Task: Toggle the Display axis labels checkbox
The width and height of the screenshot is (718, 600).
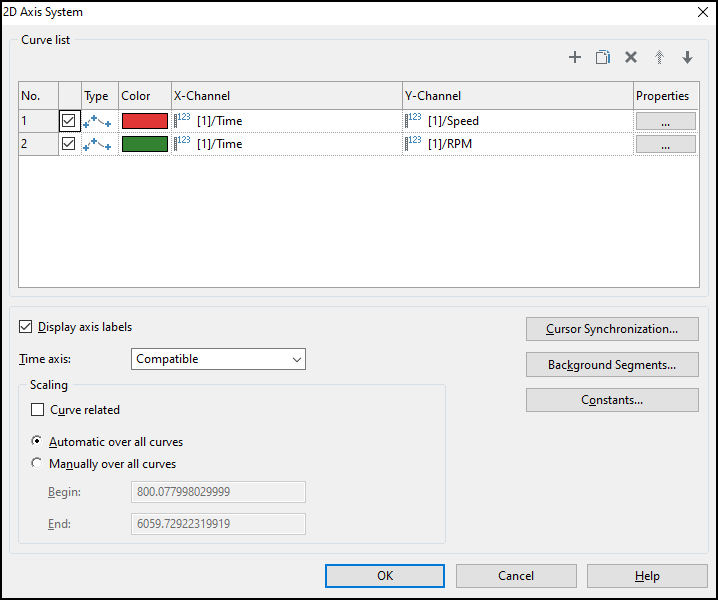Action: coord(26,327)
